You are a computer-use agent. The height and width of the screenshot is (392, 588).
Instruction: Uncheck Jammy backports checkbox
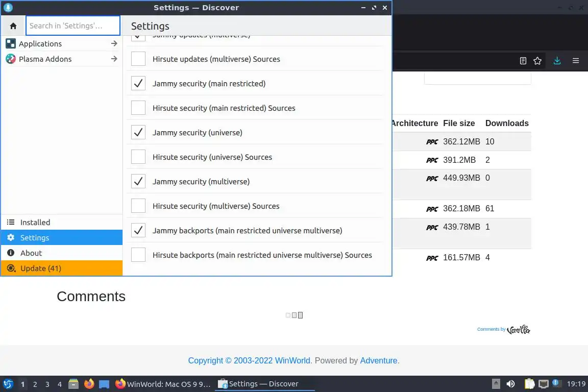tap(138, 230)
